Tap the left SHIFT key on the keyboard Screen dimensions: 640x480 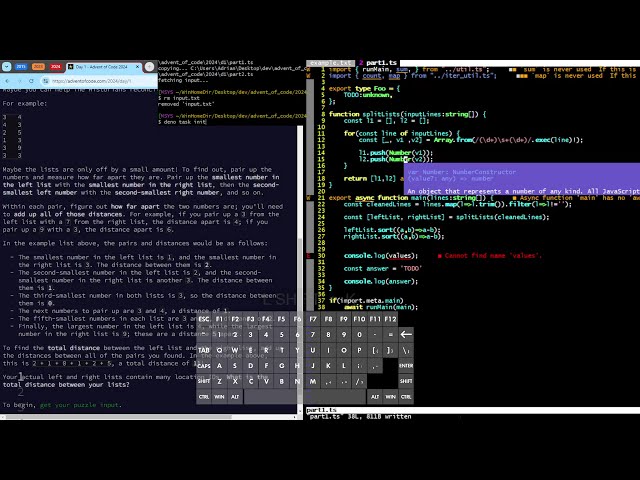pos(204,381)
